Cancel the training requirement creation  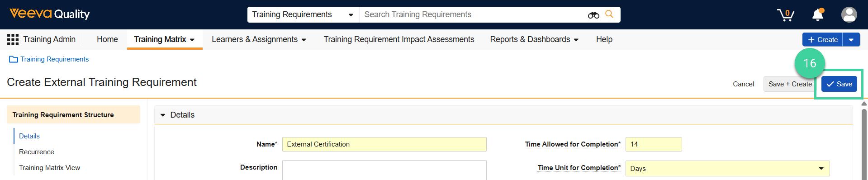(743, 84)
